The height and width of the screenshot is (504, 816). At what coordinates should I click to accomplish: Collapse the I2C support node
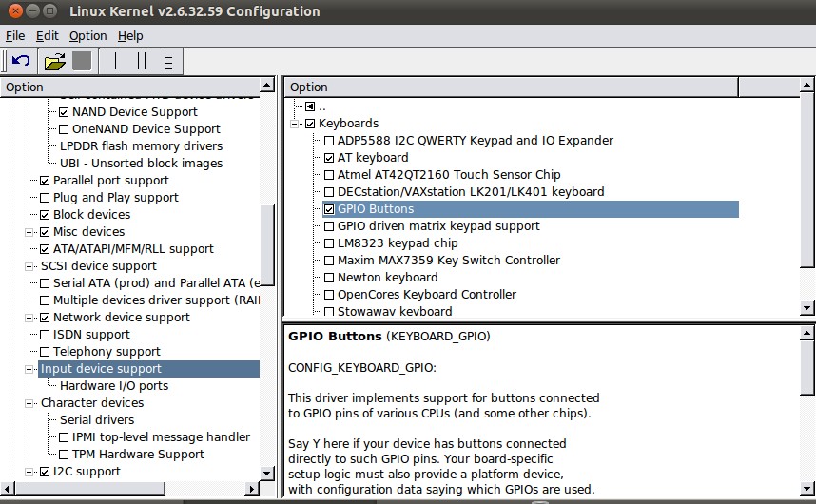point(29,472)
